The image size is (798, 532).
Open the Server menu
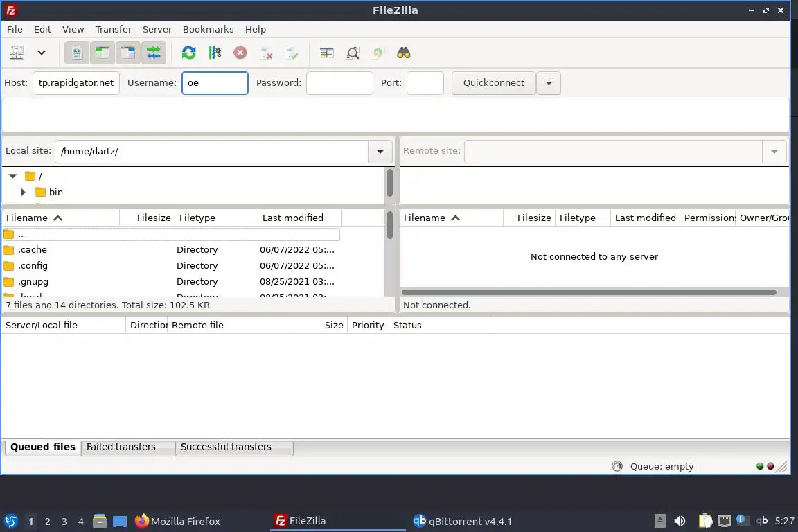click(x=157, y=30)
